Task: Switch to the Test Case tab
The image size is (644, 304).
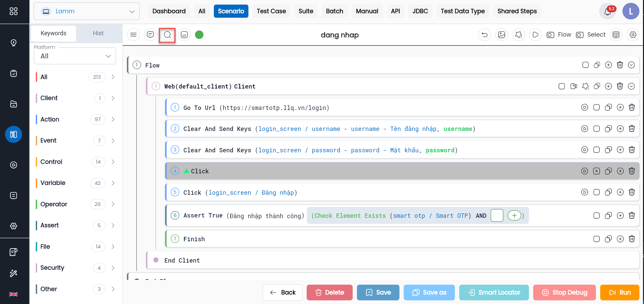Action: point(271,11)
